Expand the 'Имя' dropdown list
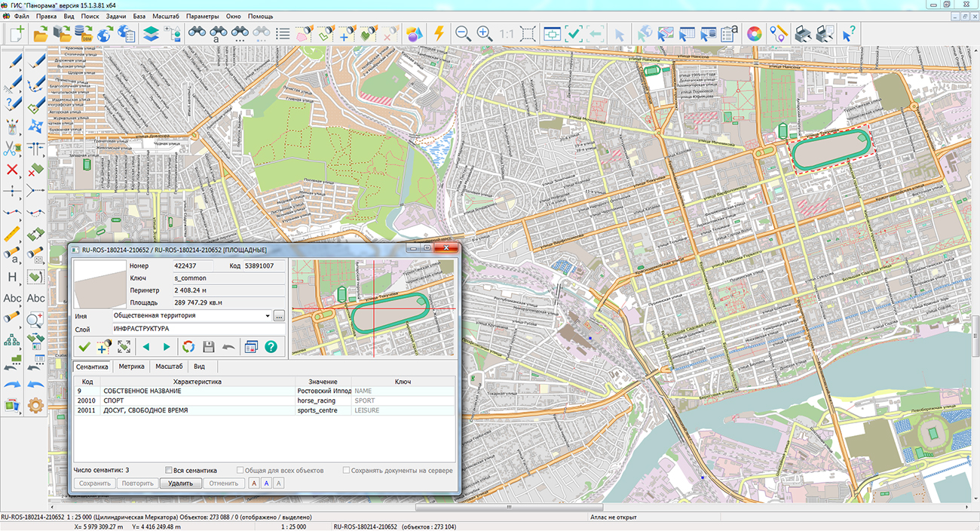Image resolution: width=980 pixels, height=531 pixels. (268, 315)
